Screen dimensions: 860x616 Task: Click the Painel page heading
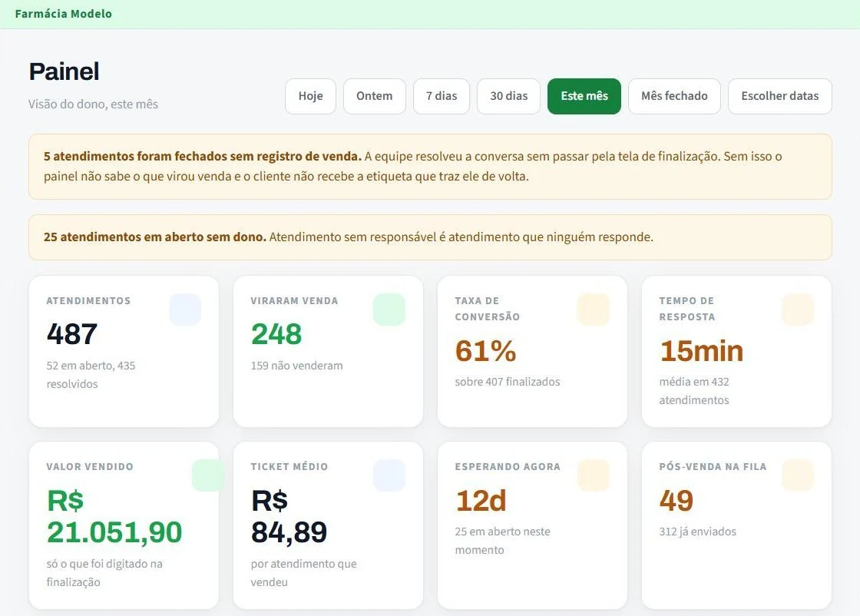pyautogui.click(x=64, y=71)
